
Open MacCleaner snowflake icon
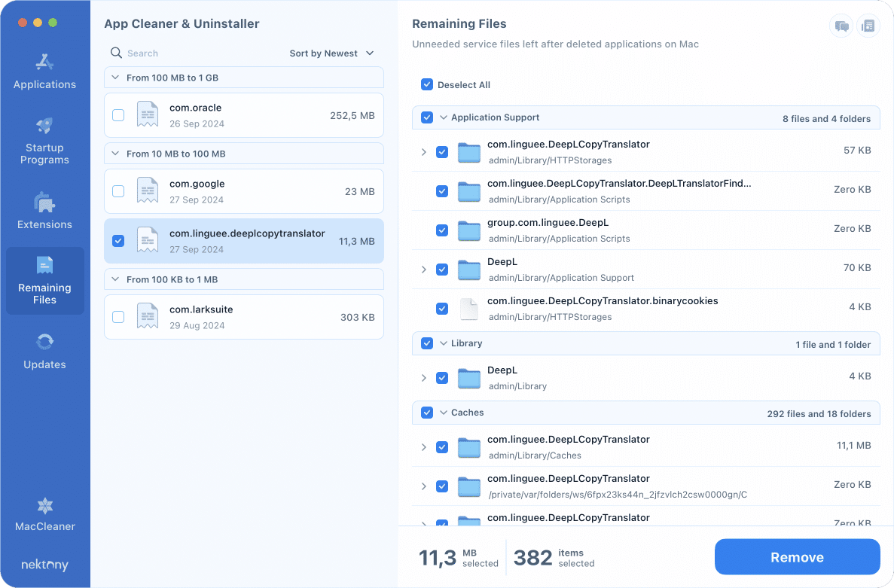click(44, 505)
